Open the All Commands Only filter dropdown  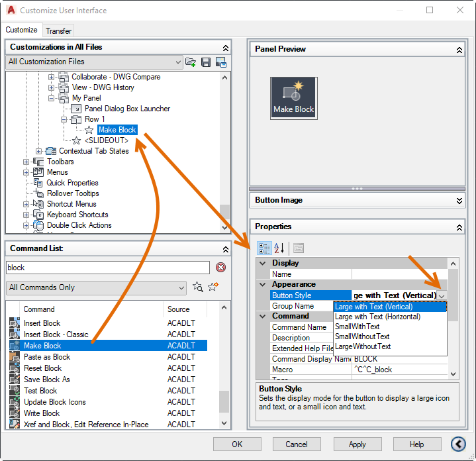pyautogui.click(x=181, y=287)
